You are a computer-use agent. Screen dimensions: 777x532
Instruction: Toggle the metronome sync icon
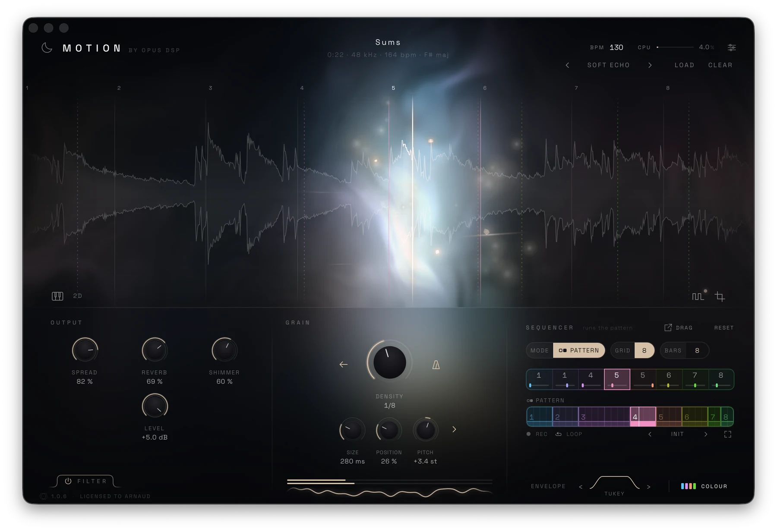pos(436,365)
